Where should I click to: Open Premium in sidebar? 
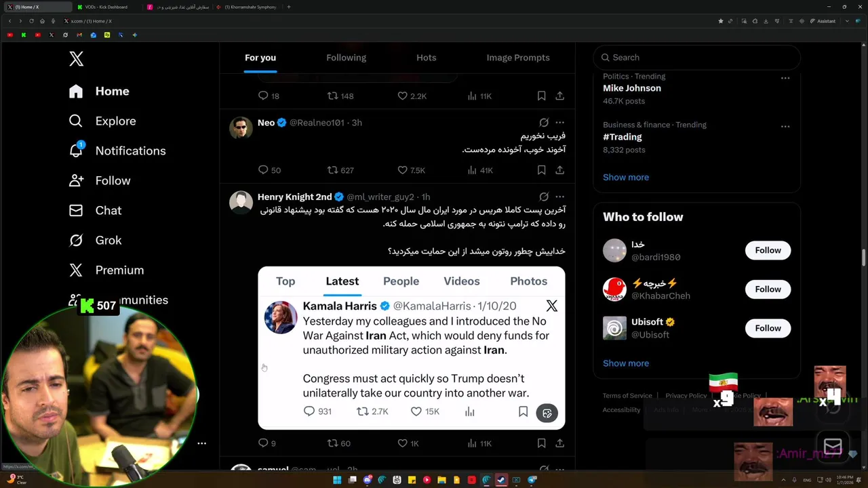pyautogui.click(x=106, y=270)
